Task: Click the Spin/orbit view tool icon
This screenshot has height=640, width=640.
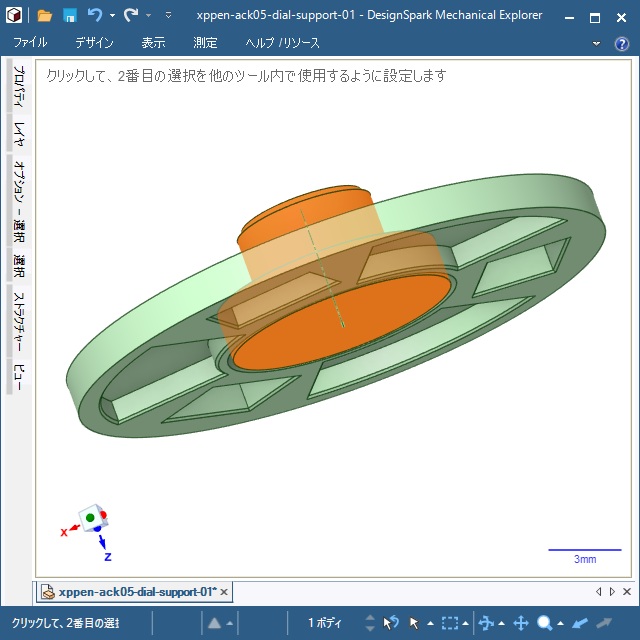Action: (486, 623)
